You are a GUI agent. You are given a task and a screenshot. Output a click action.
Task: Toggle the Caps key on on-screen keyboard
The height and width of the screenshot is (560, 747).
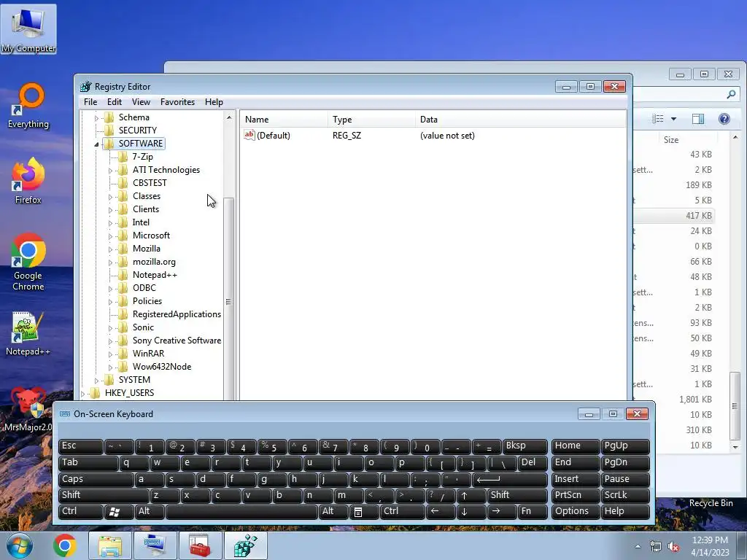[x=96, y=479]
